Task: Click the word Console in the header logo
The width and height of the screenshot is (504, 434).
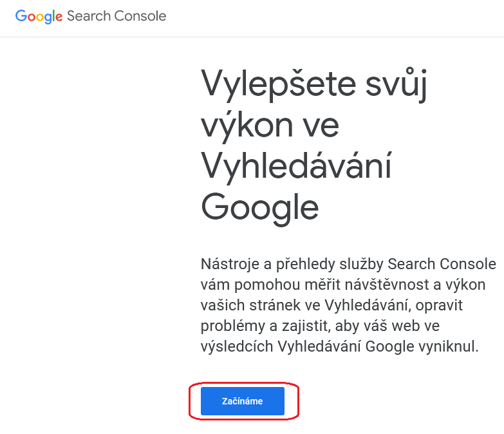Action: (x=140, y=16)
